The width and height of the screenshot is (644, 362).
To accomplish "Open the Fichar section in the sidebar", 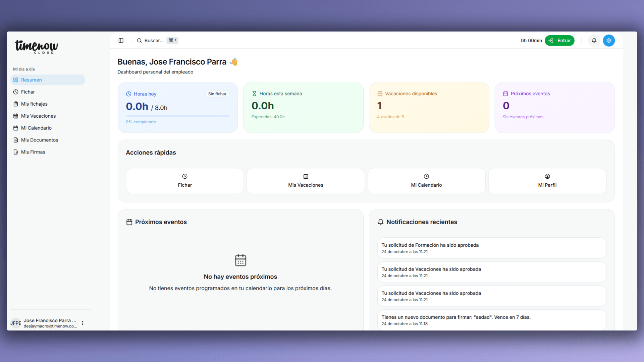I will [x=28, y=92].
